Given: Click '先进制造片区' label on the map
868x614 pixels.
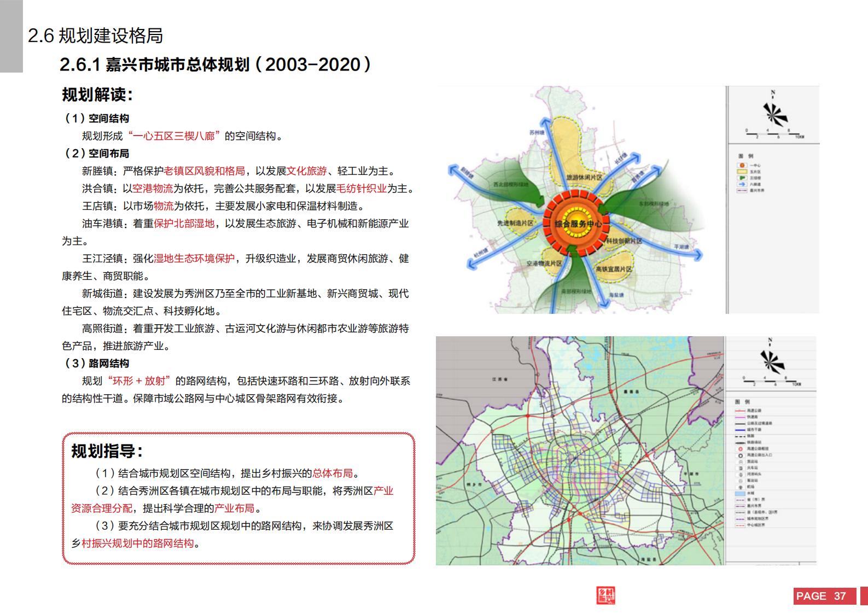Looking at the screenshot, I should click(x=515, y=224).
